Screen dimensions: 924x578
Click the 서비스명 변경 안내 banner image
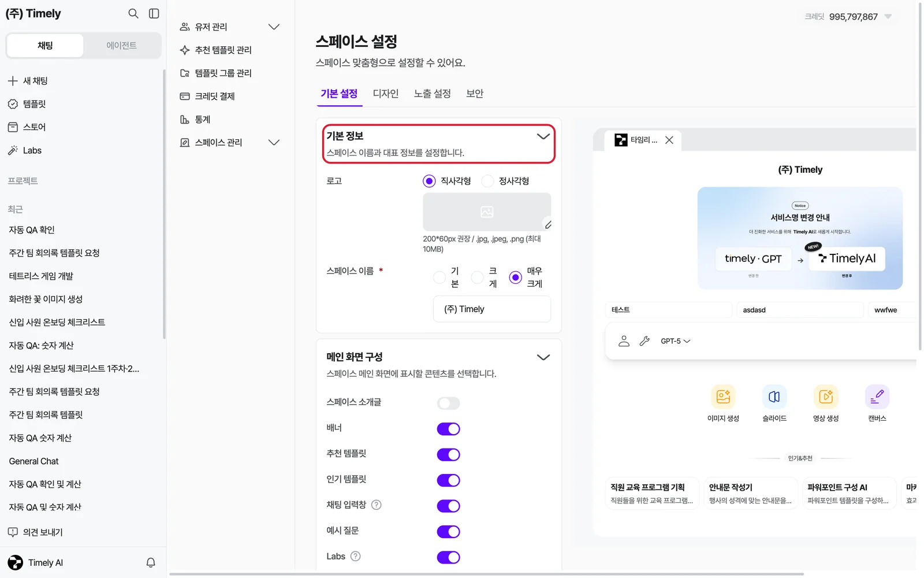tap(800, 238)
